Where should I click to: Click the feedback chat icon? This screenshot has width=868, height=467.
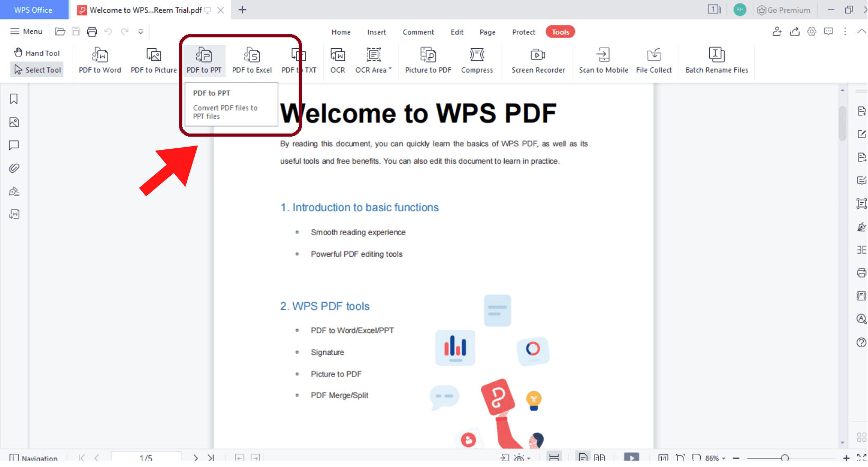(828, 32)
